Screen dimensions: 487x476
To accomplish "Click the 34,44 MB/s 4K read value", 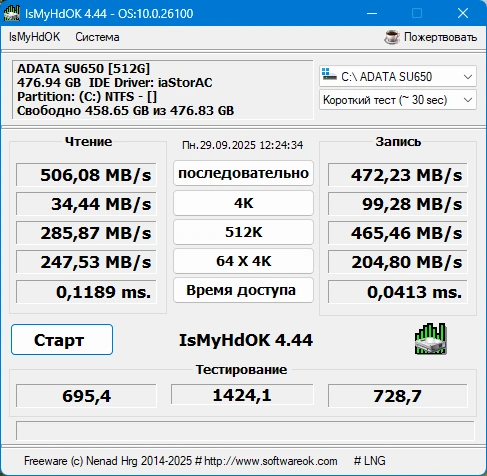I will point(86,204).
